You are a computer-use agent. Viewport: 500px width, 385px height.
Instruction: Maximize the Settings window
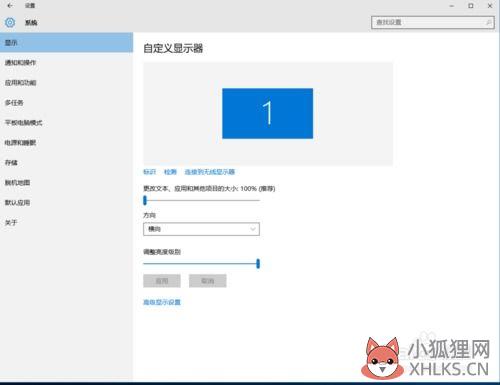pyautogui.click(x=471, y=6)
